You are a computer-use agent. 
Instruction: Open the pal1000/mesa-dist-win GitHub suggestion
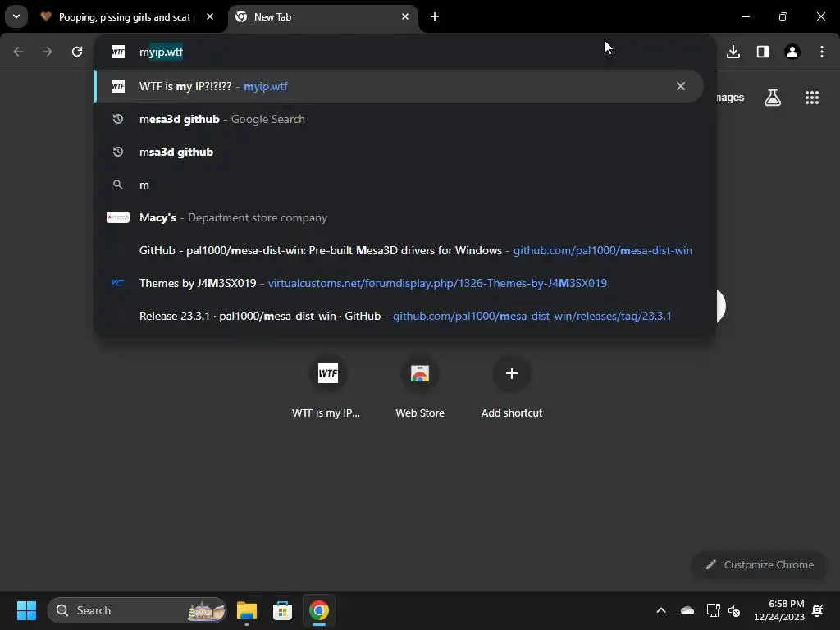[x=399, y=250]
